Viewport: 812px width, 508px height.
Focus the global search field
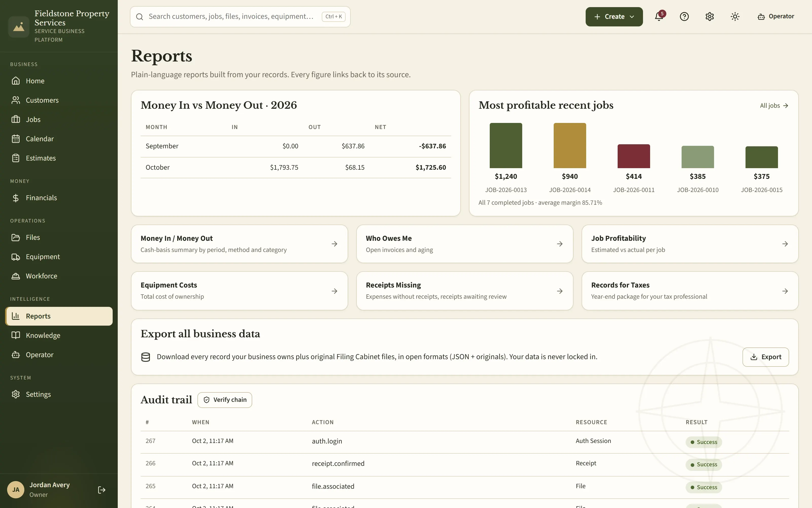240,17
